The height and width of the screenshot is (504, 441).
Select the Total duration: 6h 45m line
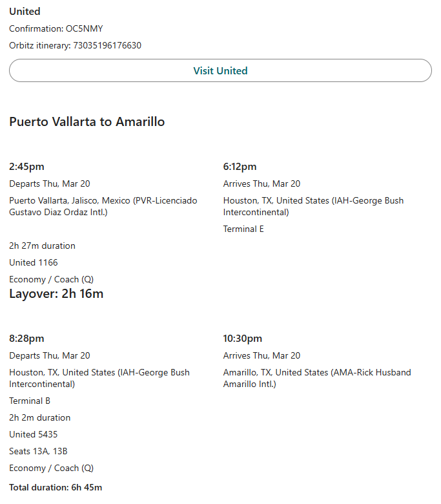tap(56, 487)
